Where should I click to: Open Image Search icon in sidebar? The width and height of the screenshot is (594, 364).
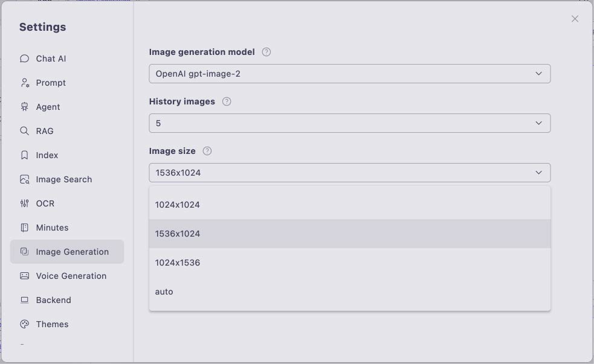[x=24, y=179]
